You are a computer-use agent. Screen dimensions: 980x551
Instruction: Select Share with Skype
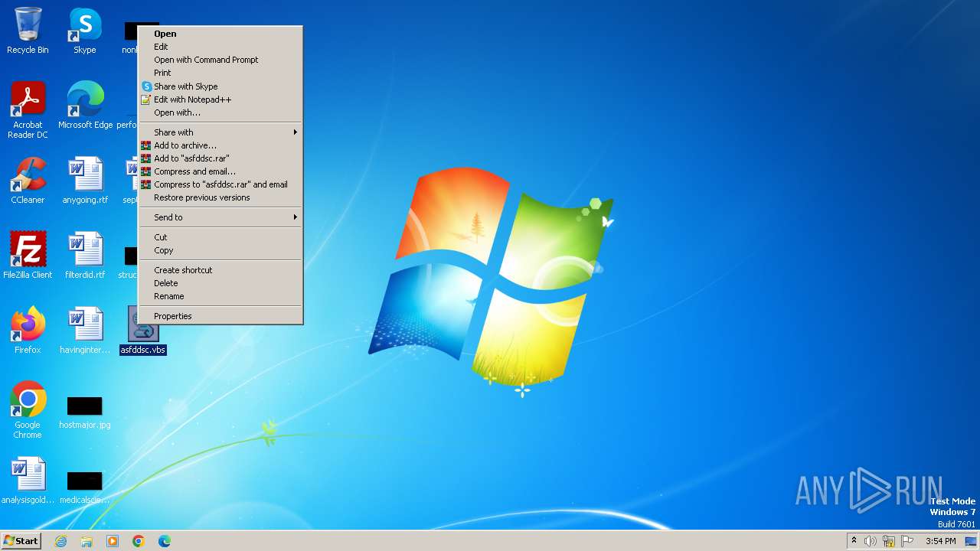point(220,86)
